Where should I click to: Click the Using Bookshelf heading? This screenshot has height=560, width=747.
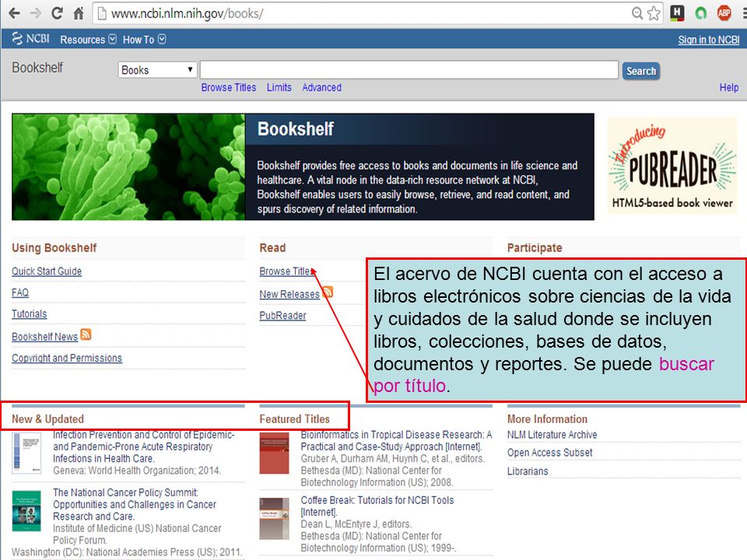coord(54,248)
